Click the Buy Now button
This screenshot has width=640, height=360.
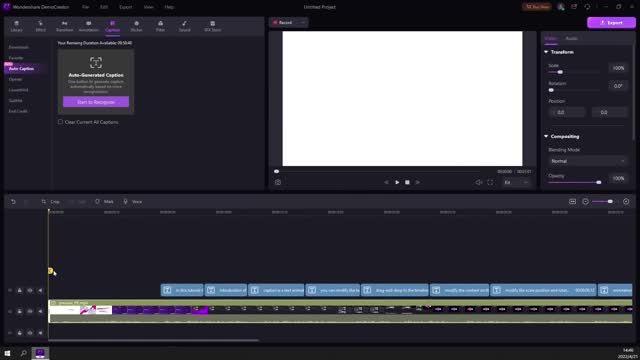[537, 7]
